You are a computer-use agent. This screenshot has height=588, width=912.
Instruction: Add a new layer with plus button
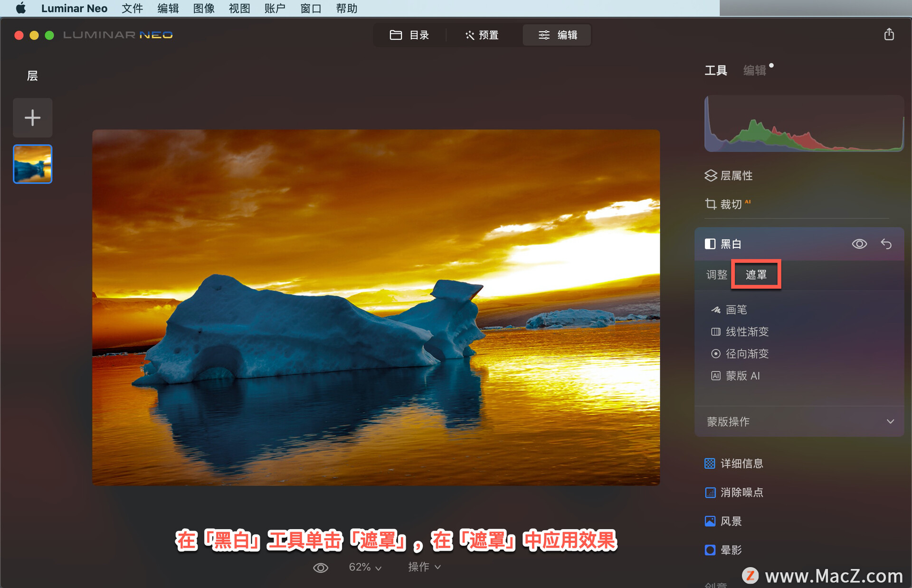33,118
